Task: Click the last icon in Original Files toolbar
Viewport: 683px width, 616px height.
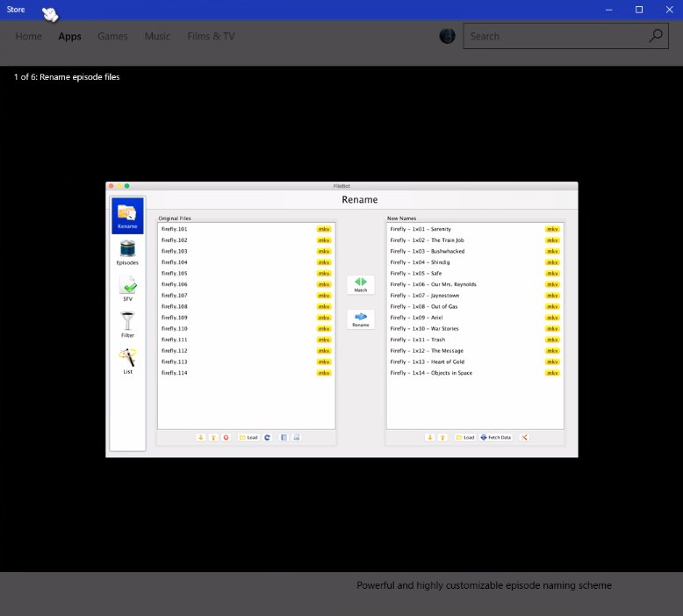Action: click(297, 438)
